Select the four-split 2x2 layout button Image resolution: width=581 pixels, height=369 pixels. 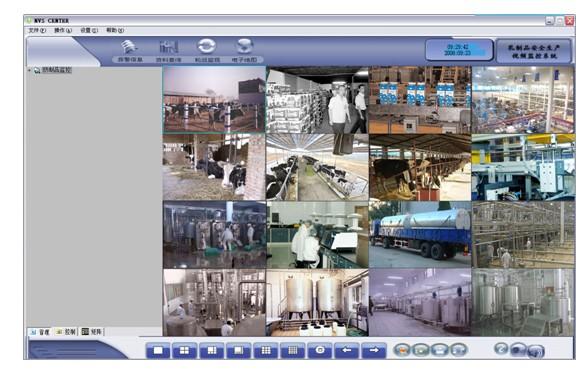point(185,350)
